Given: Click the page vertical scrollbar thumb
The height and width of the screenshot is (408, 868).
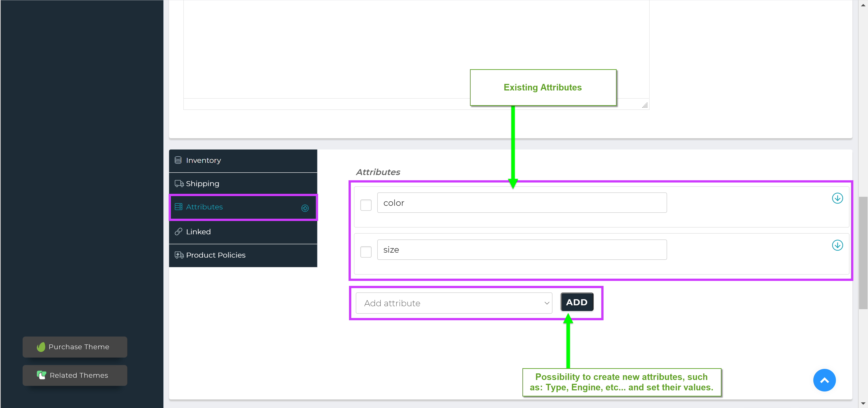Looking at the screenshot, I should click(x=863, y=253).
